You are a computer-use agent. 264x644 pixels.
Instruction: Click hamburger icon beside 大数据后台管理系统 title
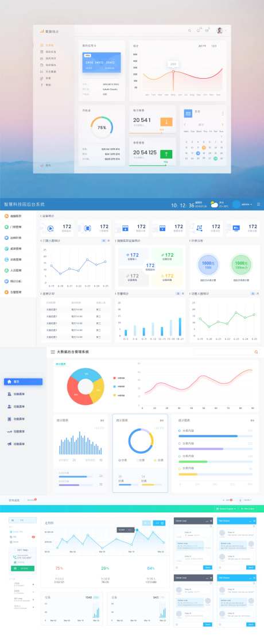(53, 352)
